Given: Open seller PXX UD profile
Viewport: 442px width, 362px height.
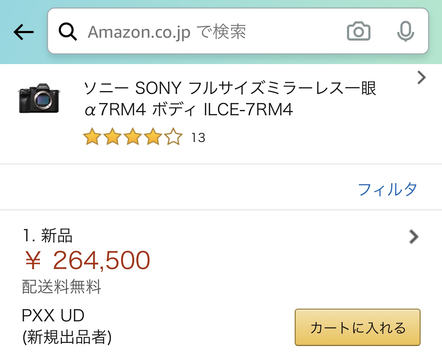Looking at the screenshot, I should pyautogui.click(x=53, y=315).
